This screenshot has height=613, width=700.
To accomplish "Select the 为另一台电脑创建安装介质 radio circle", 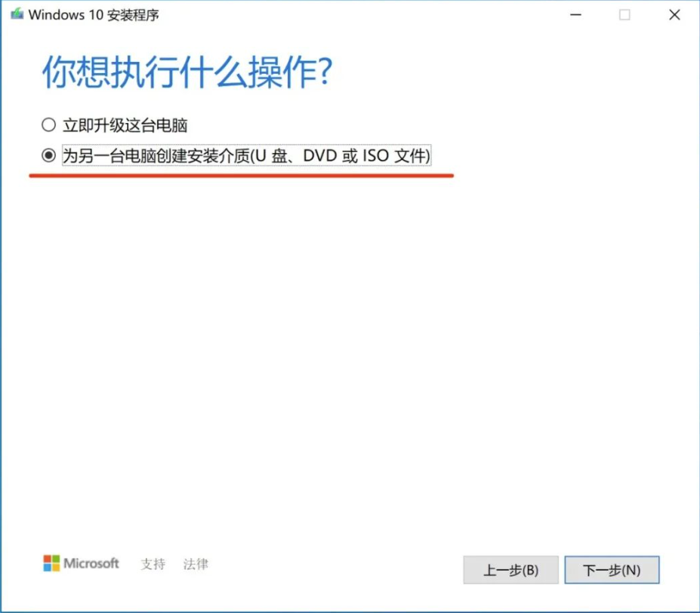I will coord(48,156).
